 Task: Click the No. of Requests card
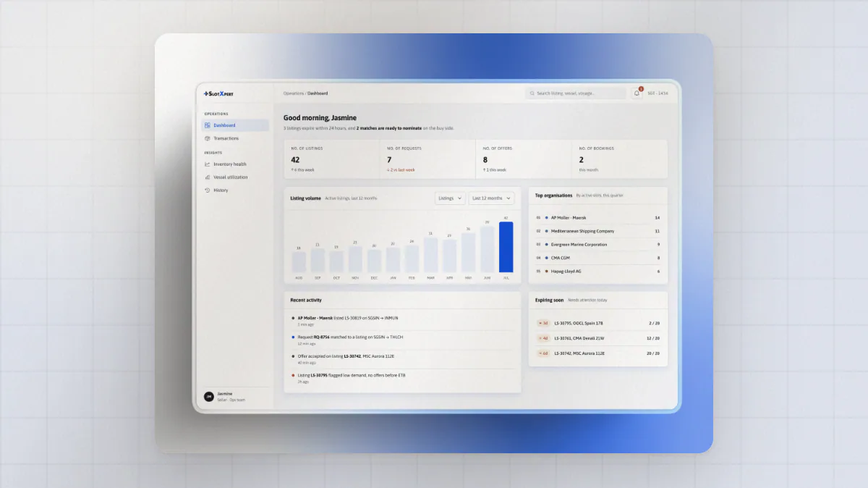427,159
